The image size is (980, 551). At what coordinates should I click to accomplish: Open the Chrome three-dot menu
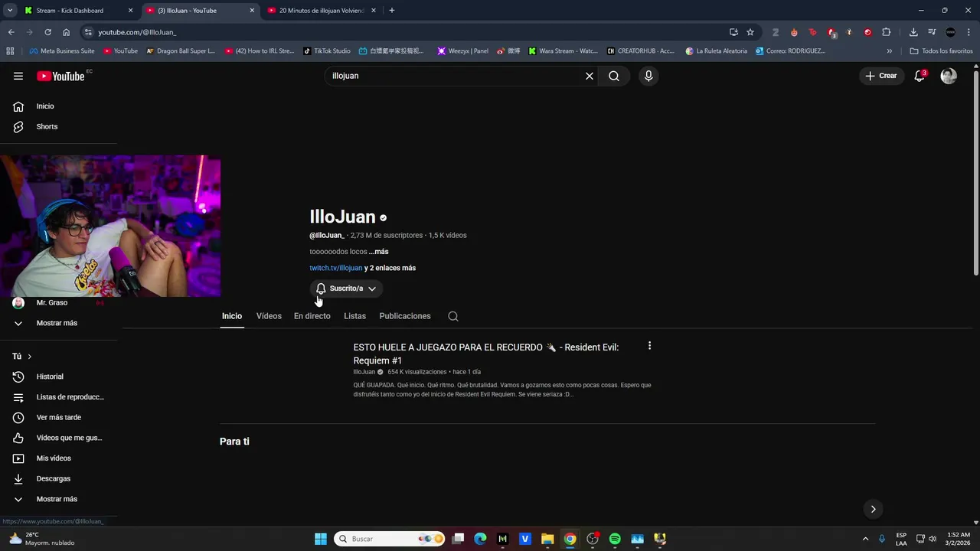pos(969,32)
